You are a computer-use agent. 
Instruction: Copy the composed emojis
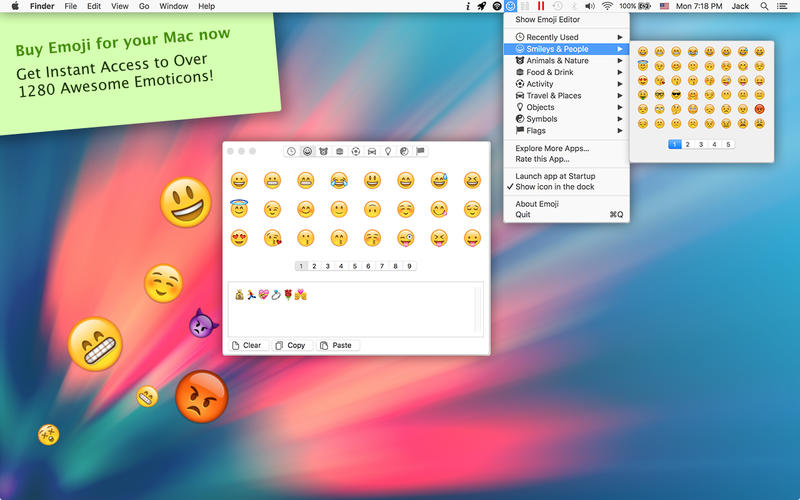click(290, 345)
